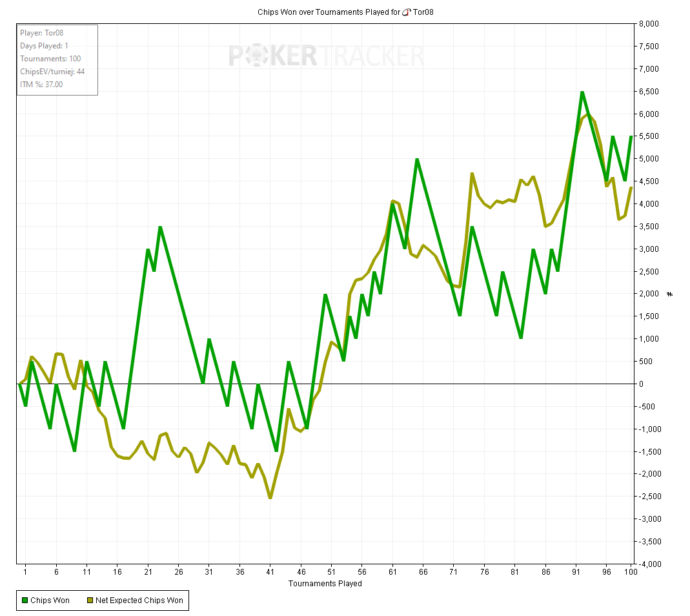Viewport: 690px width, 616px height.
Task: Click the Tournaments Played x-axis title
Action: (325, 584)
